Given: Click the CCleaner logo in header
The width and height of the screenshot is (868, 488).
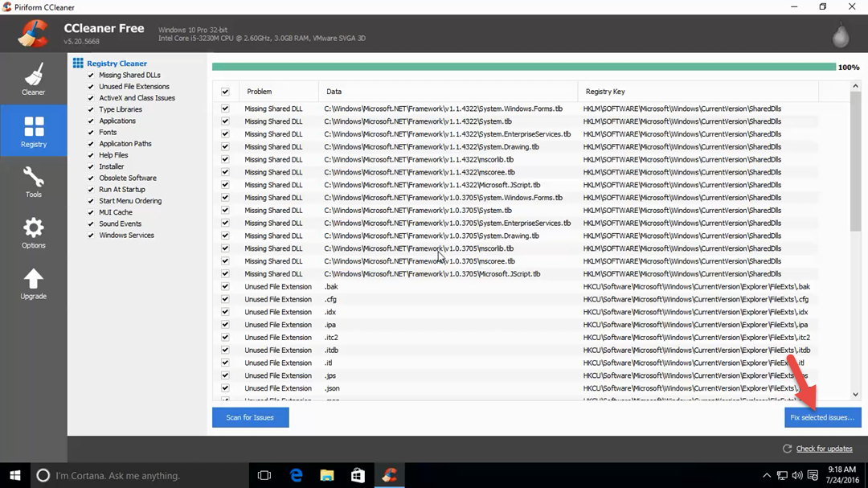Looking at the screenshot, I should click(33, 33).
